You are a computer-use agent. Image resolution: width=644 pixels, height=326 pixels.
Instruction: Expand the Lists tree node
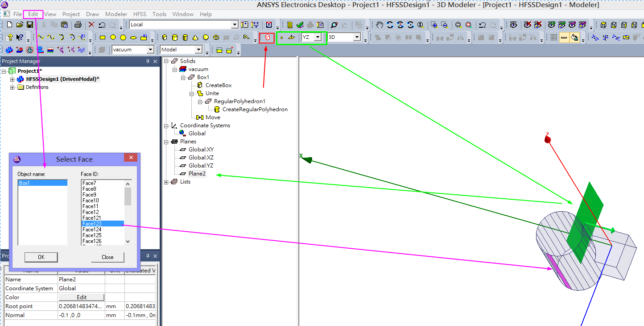point(167,182)
